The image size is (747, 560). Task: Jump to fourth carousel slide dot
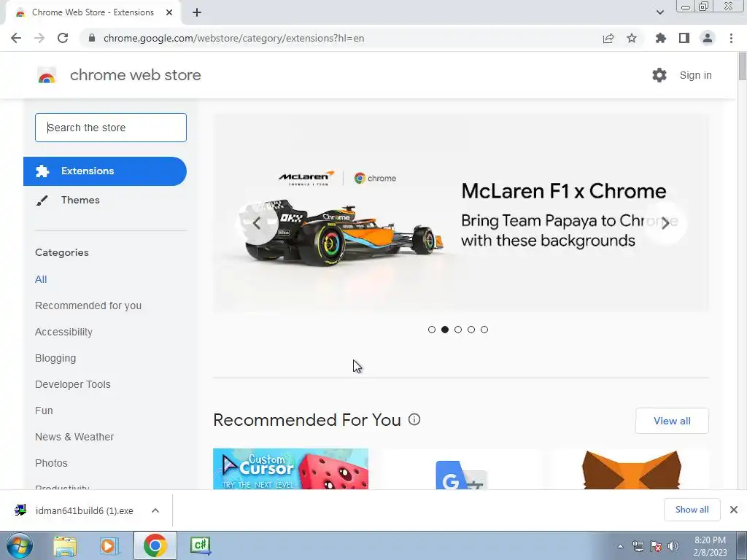tap(471, 330)
